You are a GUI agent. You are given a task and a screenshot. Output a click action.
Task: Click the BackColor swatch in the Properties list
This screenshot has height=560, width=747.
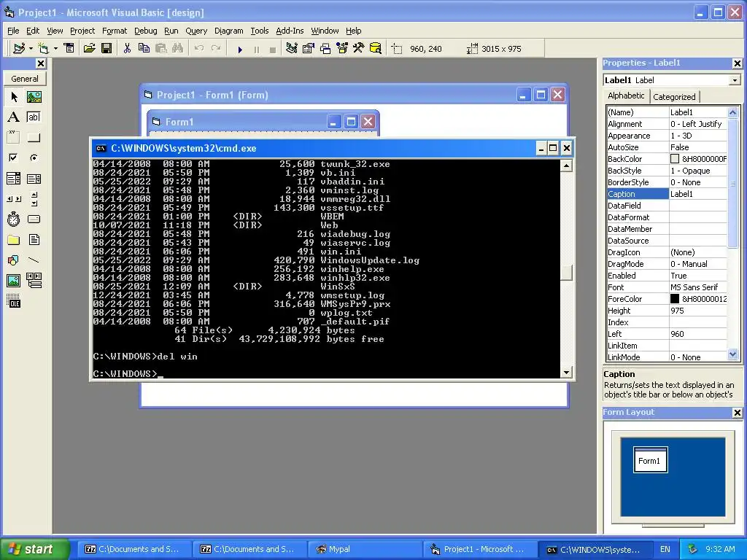click(x=675, y=159)
